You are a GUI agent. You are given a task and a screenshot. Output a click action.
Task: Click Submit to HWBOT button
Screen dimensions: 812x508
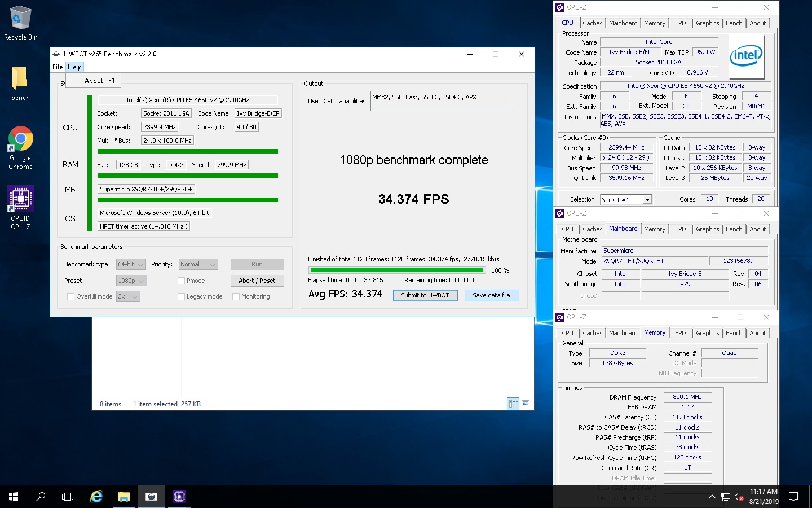[x=425, y=295]
